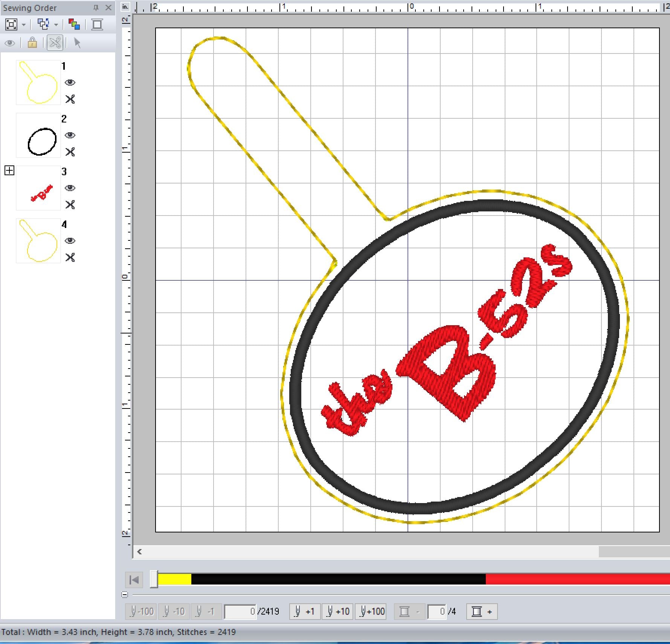Click horizontal scrollbar left arrow

(139, 552)
